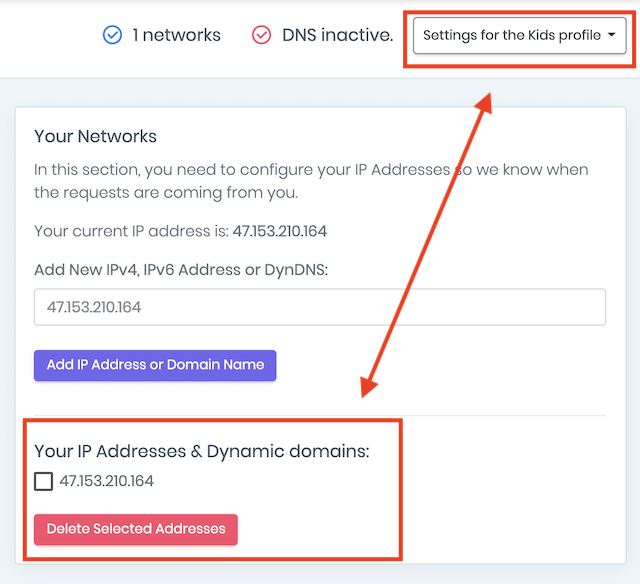Click the current IP address value text

(x=280, y=231)
